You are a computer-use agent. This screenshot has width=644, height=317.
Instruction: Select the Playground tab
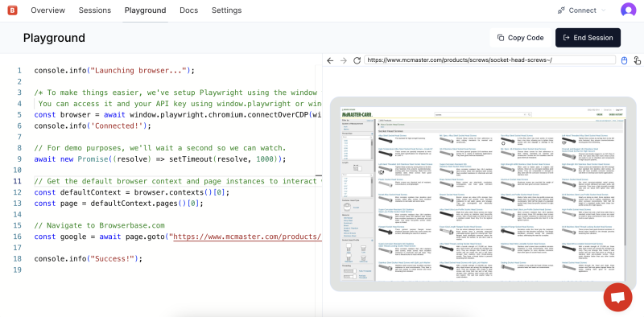pyautogui.click(x=146, y=10)
